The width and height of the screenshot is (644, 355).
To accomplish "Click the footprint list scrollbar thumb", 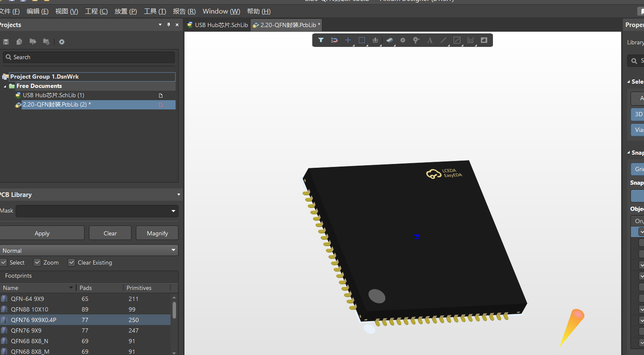I will click(174, 310).
